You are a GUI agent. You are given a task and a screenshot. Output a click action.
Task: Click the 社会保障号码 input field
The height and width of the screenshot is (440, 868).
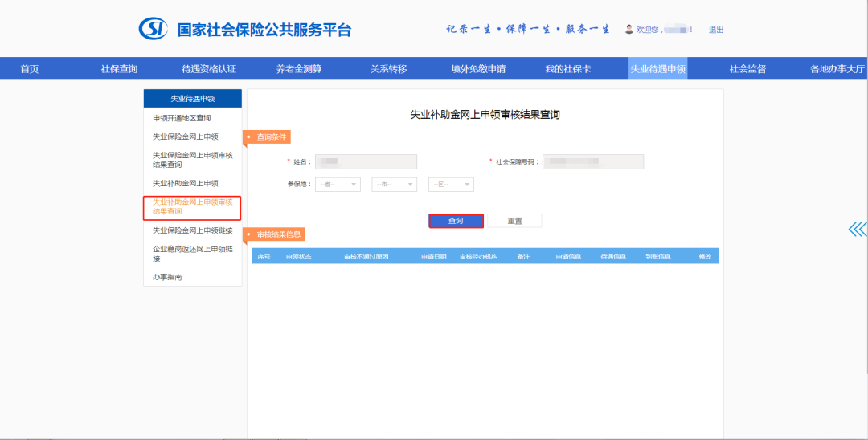click(593, 162)
